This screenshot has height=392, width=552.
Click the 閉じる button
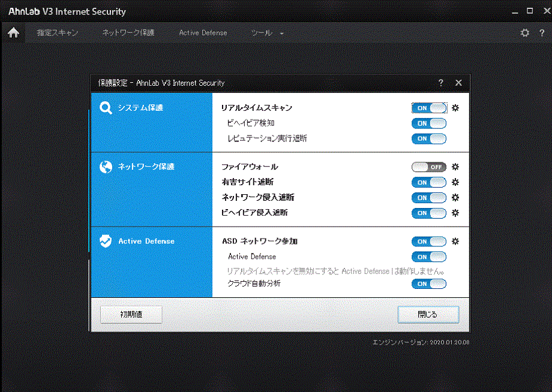pyautogui.click(x=428, y=314)
